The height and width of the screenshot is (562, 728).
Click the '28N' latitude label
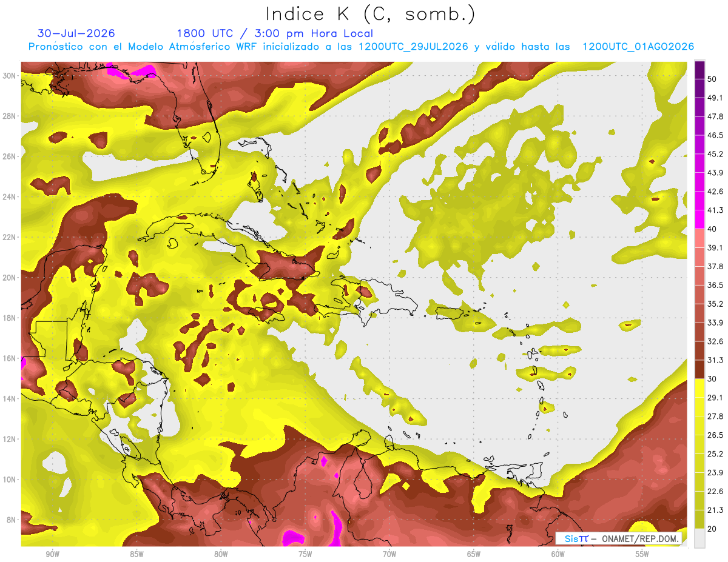9,116
